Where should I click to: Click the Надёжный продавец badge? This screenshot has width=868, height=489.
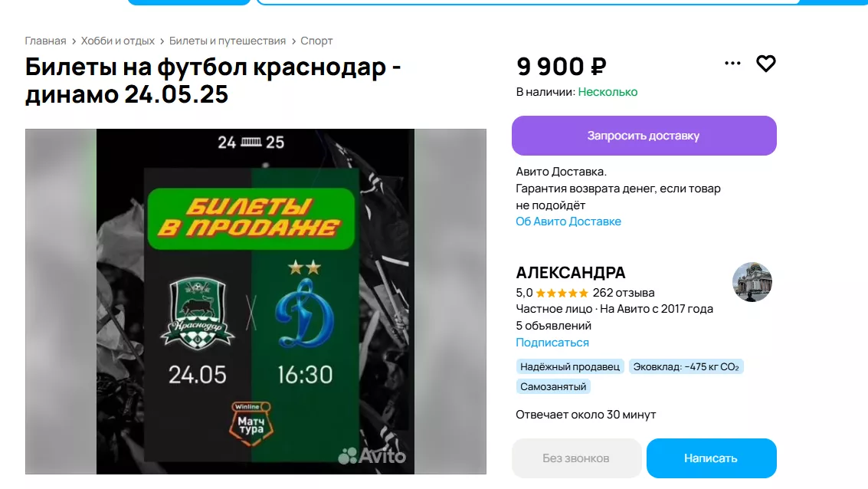coord(570,366)
